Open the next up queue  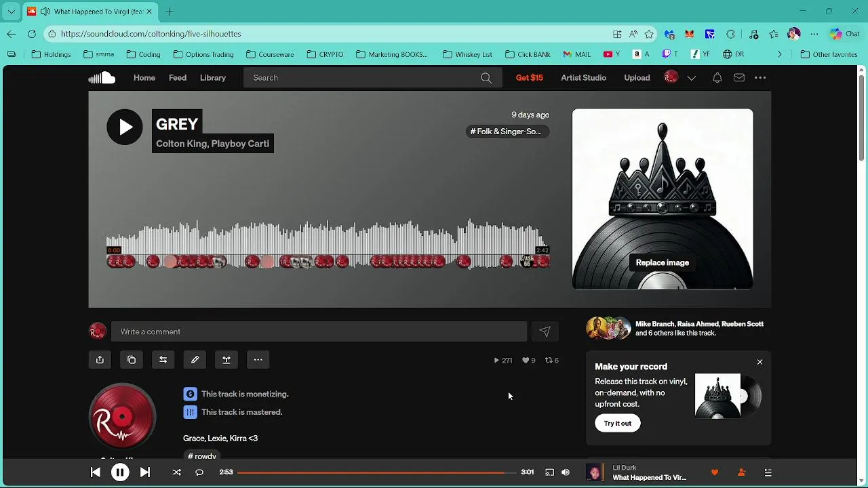pos(768,472)
